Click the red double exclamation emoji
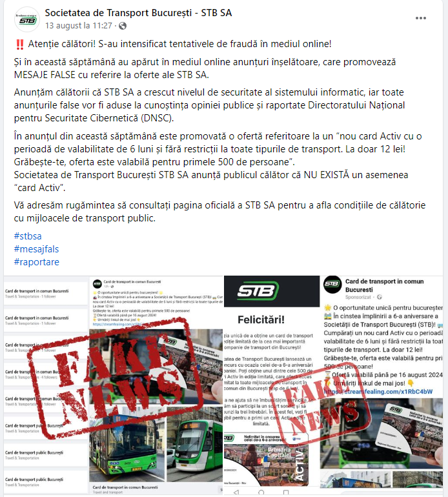The width and height of the screenshot is (448, 497). pyautogui.click(x=19, y=45)
